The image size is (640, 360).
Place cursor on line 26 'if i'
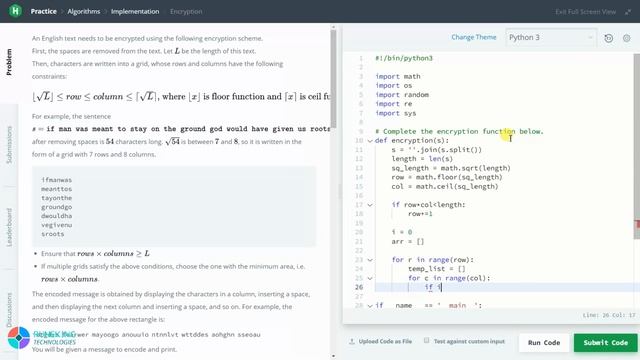tap(433, 287)
